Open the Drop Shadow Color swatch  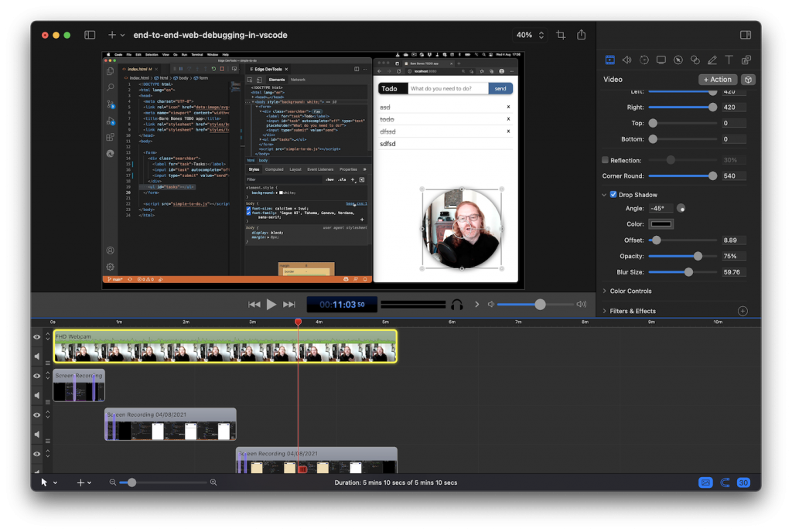coord(661,224)
